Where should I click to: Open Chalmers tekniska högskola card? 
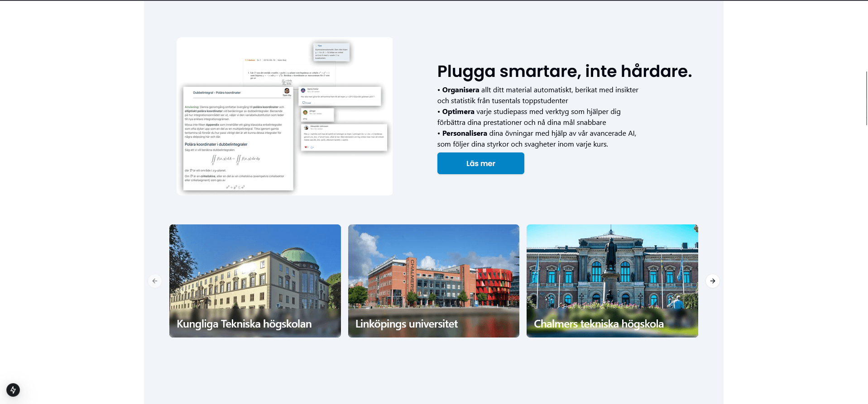612,281
